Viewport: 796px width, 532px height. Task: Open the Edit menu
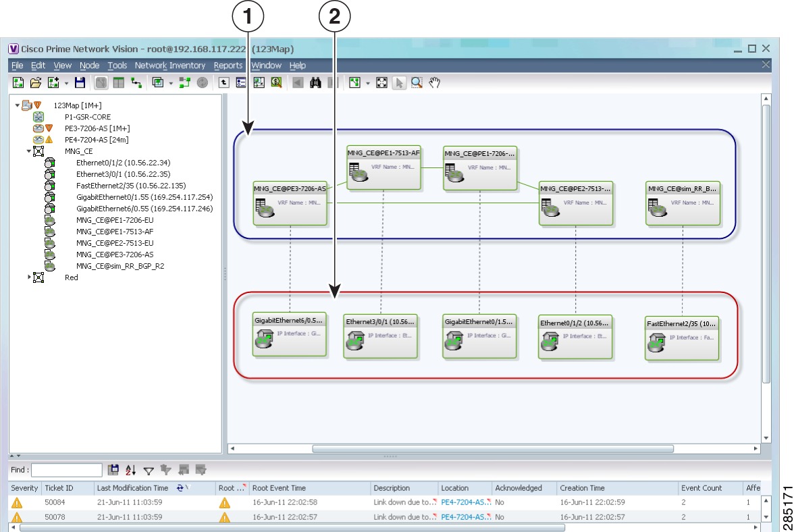pyautogui.click(x=38, y=65)
